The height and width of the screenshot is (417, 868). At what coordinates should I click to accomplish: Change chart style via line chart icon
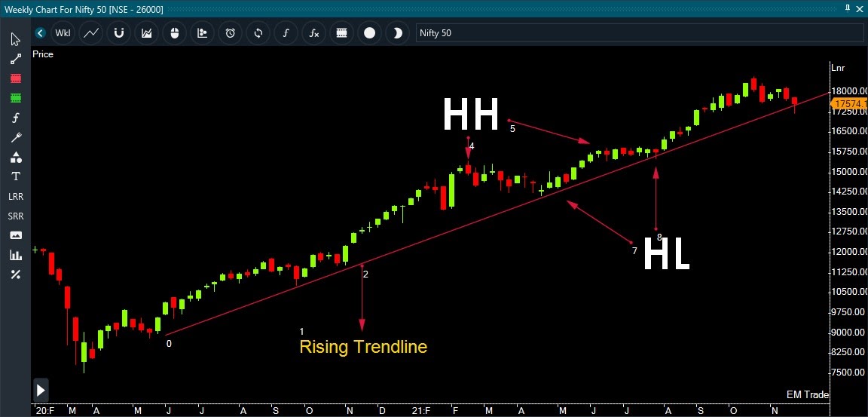90,33
